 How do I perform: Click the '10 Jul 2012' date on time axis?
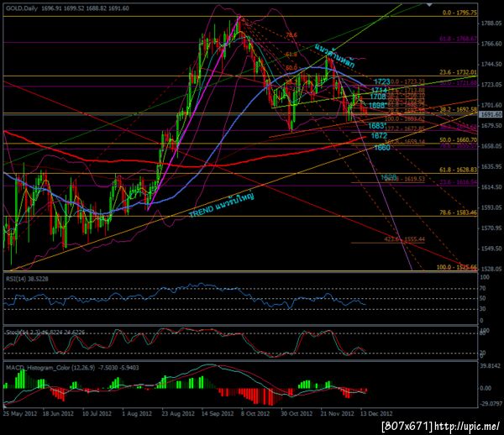click(97, 413)
